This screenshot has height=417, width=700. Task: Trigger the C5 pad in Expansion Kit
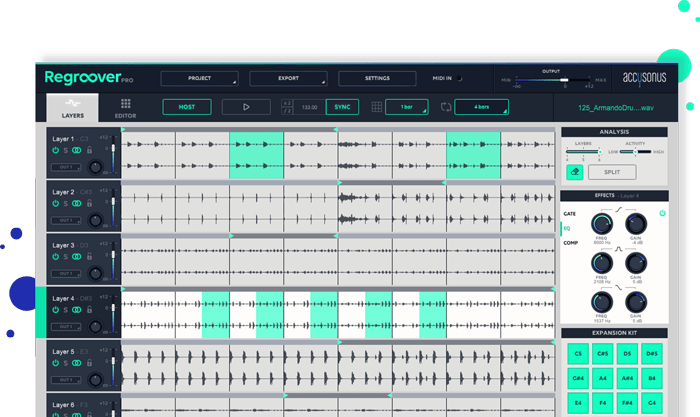point(578,353)
